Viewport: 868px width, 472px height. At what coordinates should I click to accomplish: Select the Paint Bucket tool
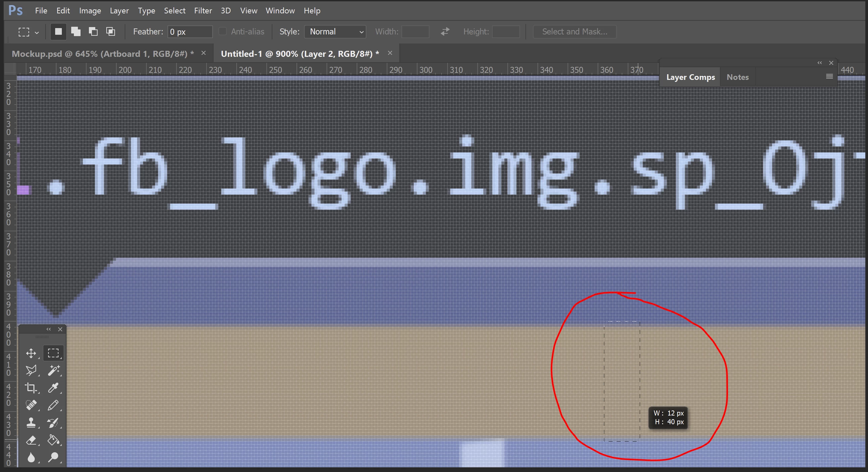pyautogui.click(x=53, y=440)
